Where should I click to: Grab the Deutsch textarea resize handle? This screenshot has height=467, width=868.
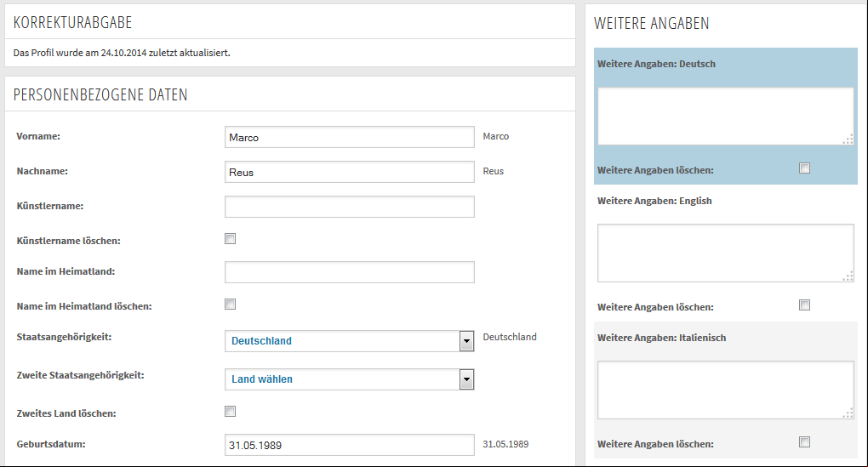click(x=848, y=140)
